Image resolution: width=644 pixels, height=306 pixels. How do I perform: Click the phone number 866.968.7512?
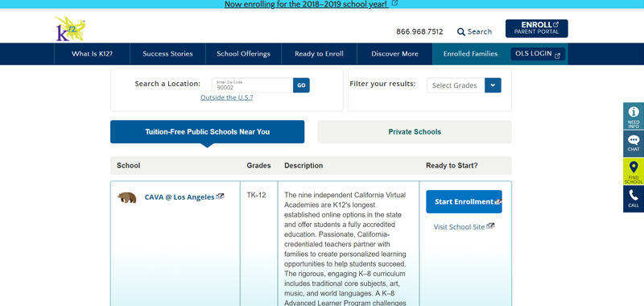(x=419, y=31)
